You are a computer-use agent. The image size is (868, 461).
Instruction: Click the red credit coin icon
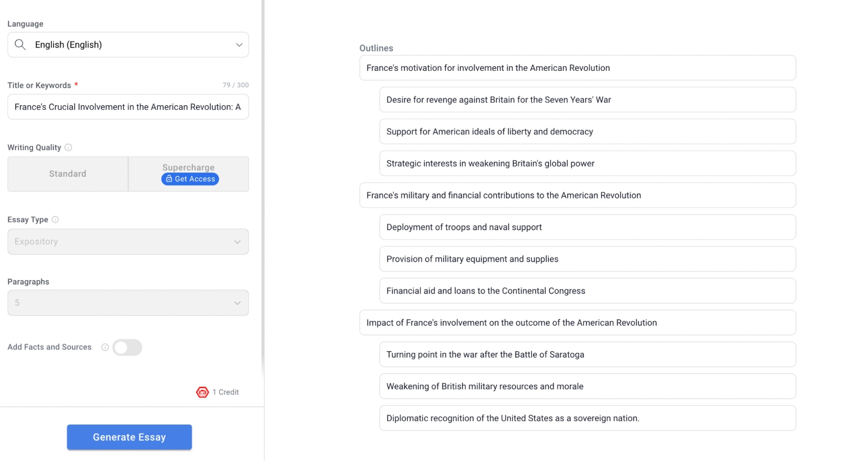pos(202,392)
